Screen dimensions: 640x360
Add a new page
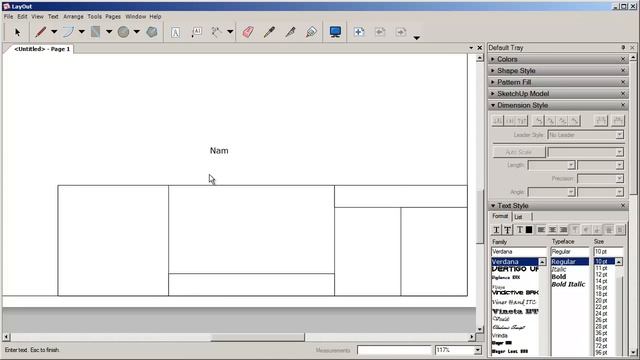coord(359,32)
